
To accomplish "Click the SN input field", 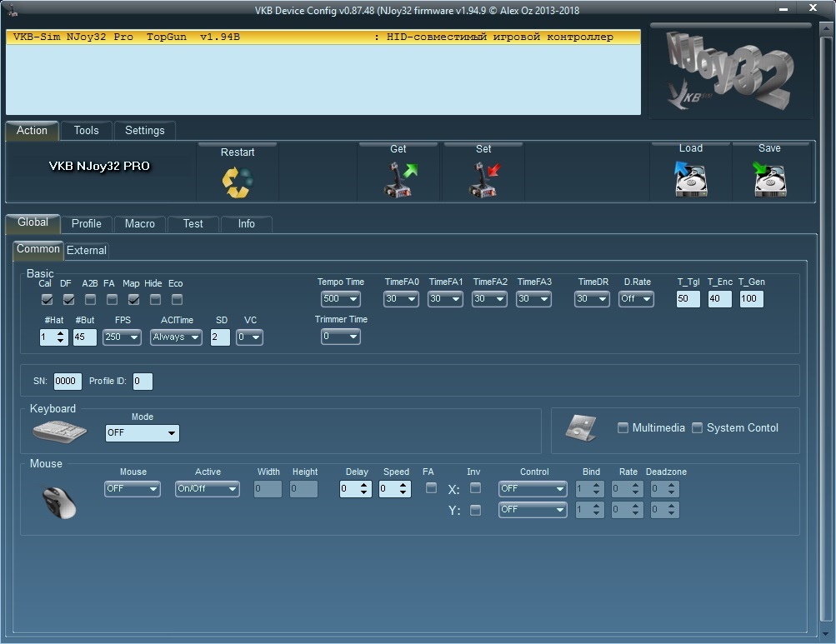I will [x=68, y=382].
